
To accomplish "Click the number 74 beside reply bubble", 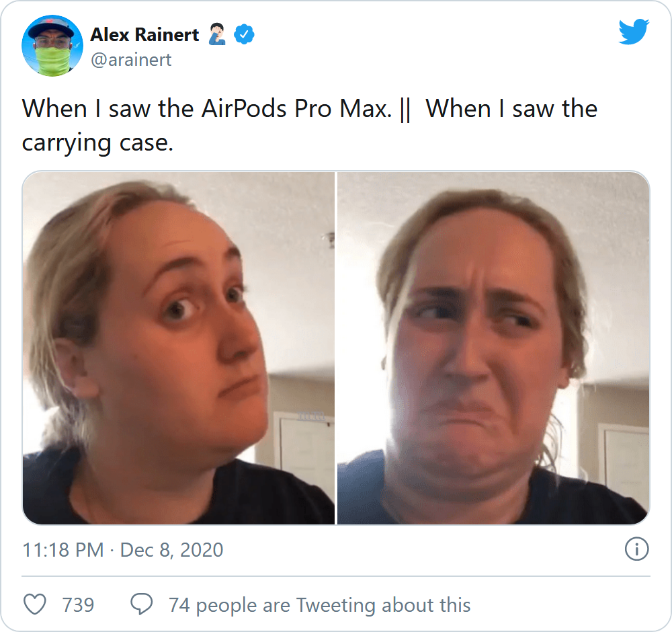I will 179,605.
